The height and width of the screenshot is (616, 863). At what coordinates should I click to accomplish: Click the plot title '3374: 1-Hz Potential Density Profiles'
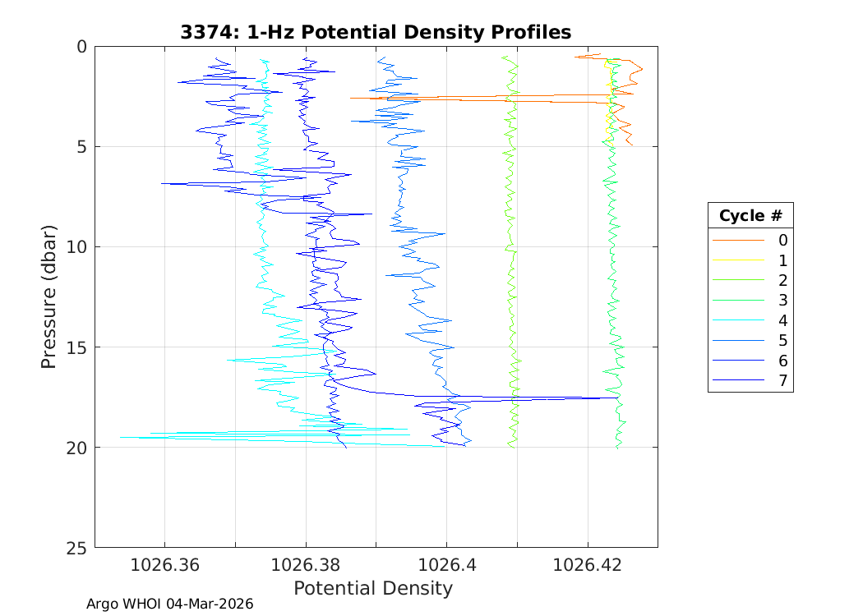click(x=376, y=32)
